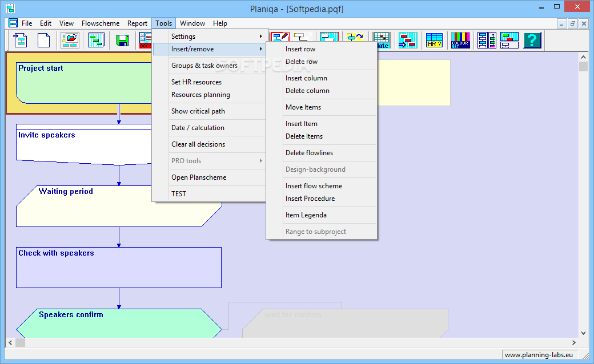Select Delete column
The height and width of the screenshot is (364, 594).
coord(322,91)
